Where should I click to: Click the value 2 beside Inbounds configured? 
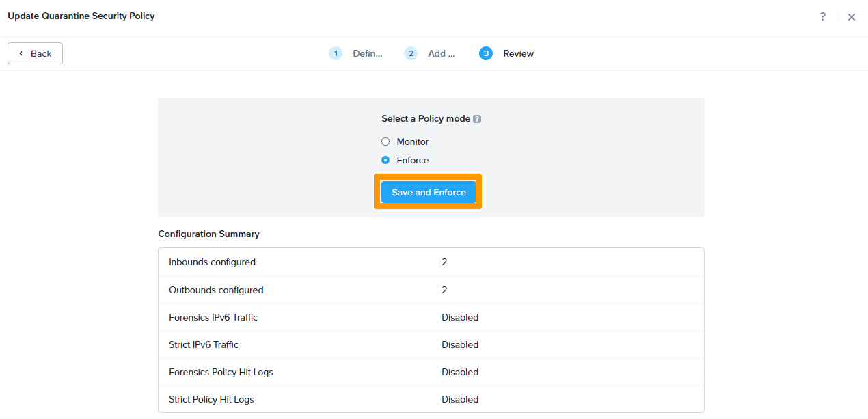444,262
